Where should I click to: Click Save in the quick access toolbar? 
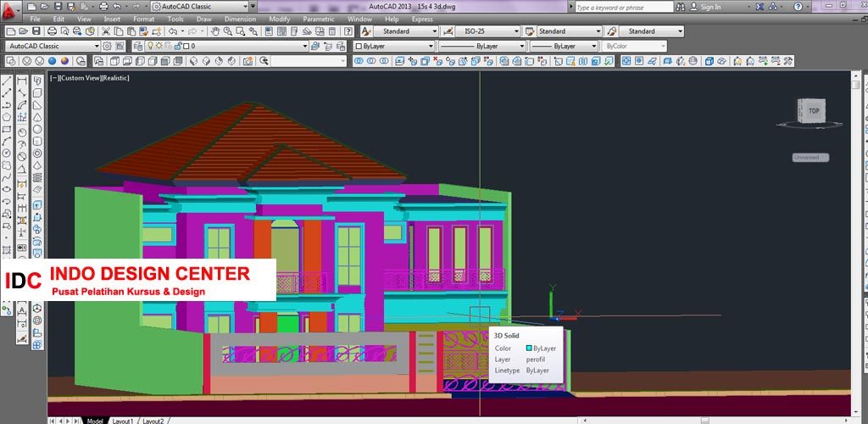pyautogui.click(x=58, y=7)
